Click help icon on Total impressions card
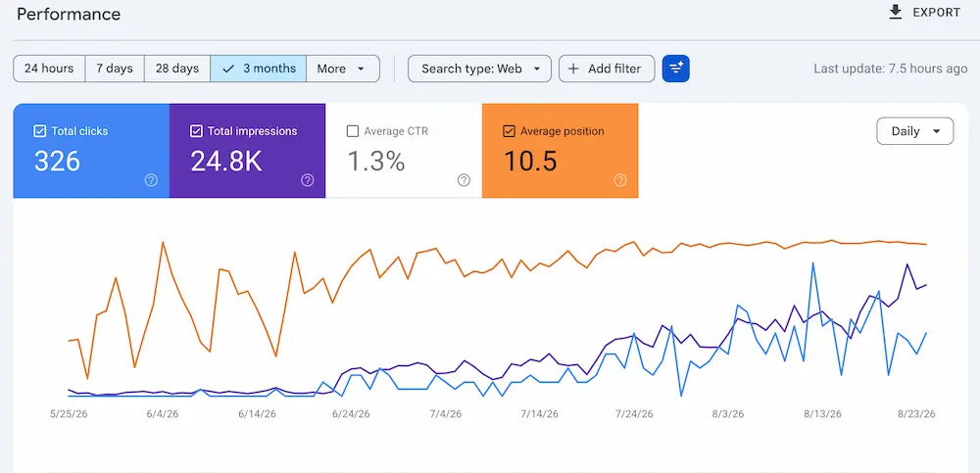Image resolution: width=980 pixels, height=473 pixels. point(307,180)
